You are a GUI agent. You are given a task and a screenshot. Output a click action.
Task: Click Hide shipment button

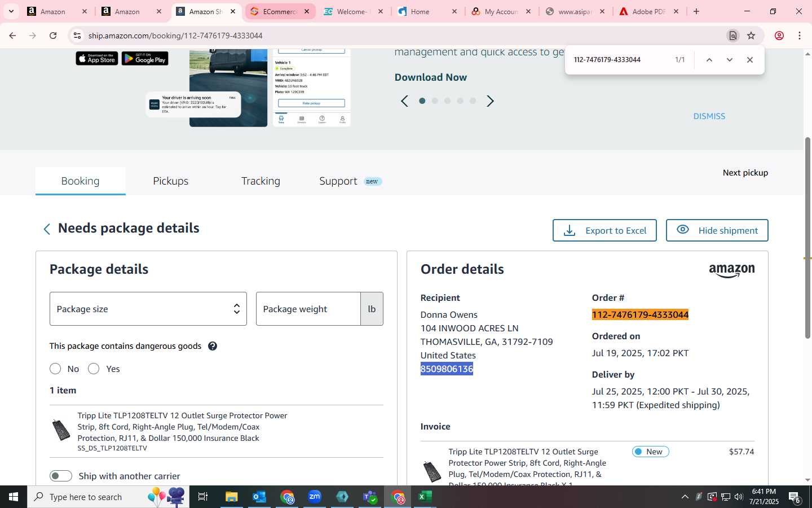[x=717, y=230]
